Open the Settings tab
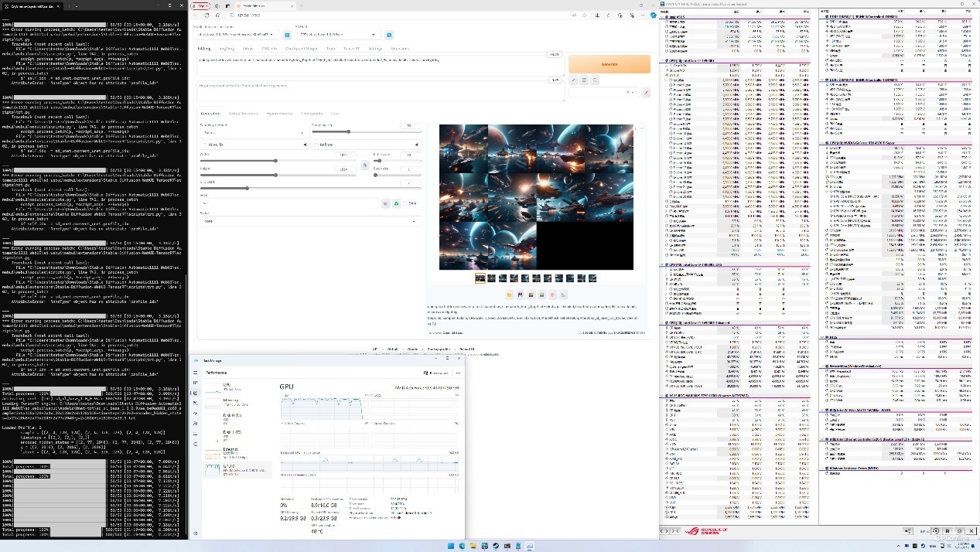This screenshot has width=980, height=552. [375, 48]
